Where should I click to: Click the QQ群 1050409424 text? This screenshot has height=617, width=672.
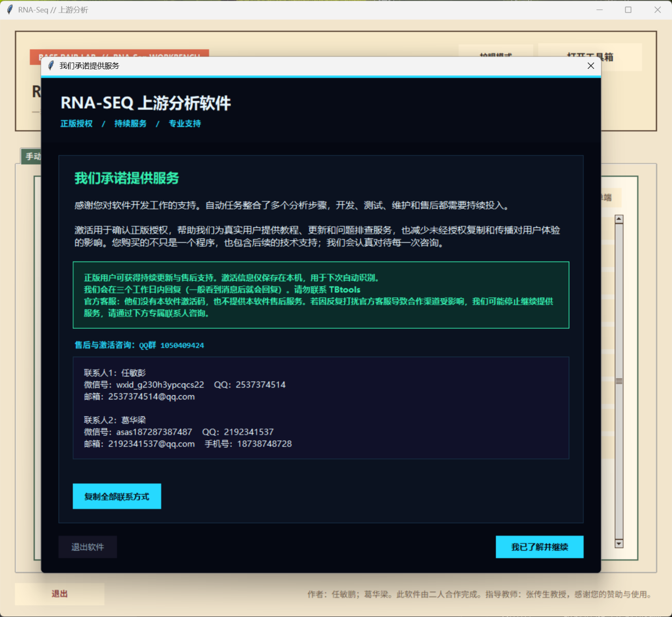pyautogui.click(x=172, y=345)
